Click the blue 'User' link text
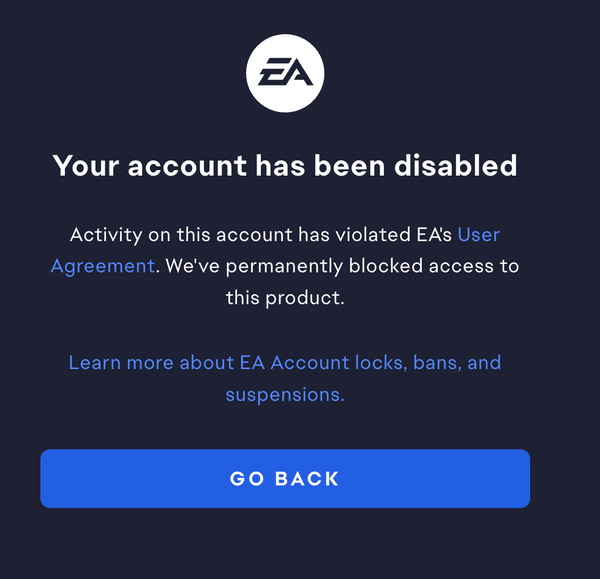Image resolution: width=600 pixels, height=579 pixels. [479, 234]
